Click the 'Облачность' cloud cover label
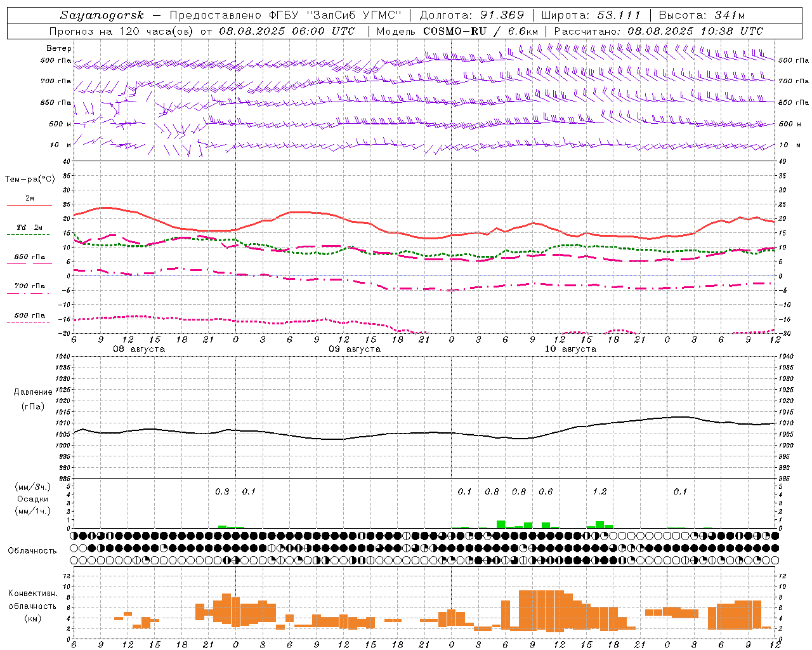The width and height of the screenshot is (812, 650). pyautogui.click(x=32, y=550)
